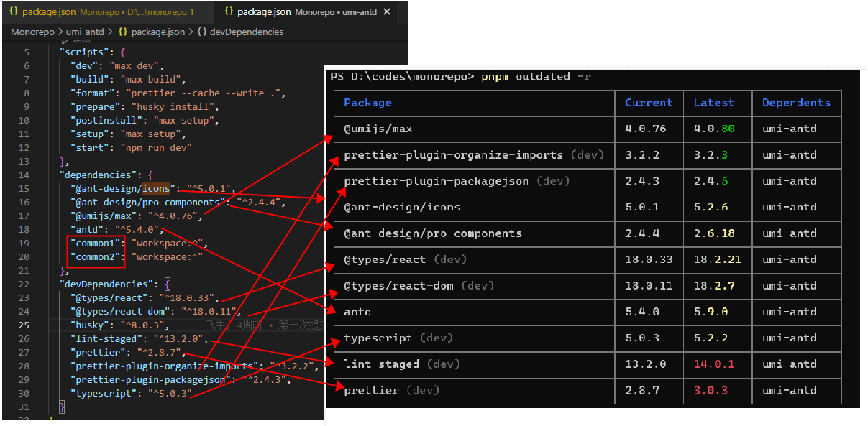Click line number 5 in the gutter

pyautogui.click(x=27, y=52)
